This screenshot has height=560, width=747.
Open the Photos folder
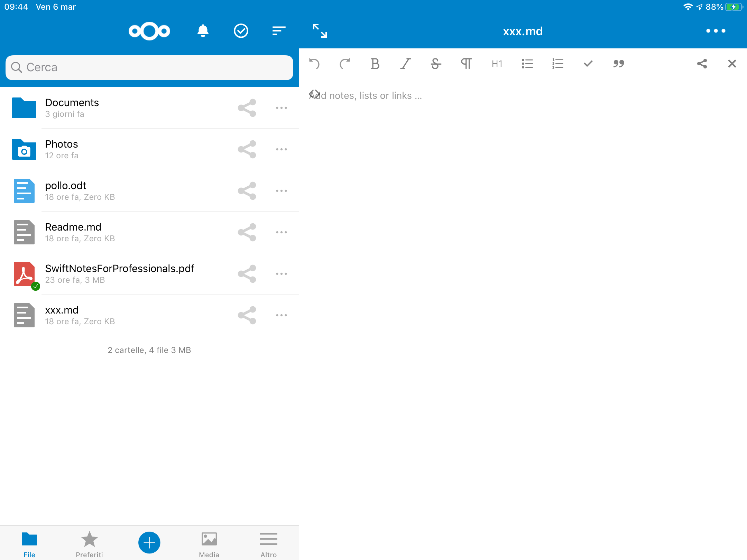[149, 149]
